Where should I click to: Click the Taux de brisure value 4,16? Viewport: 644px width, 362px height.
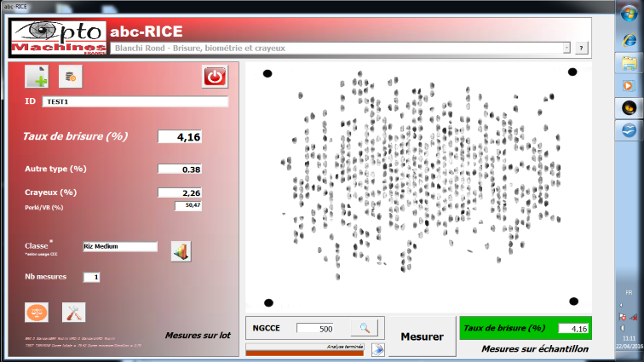(x=180, y=137)
